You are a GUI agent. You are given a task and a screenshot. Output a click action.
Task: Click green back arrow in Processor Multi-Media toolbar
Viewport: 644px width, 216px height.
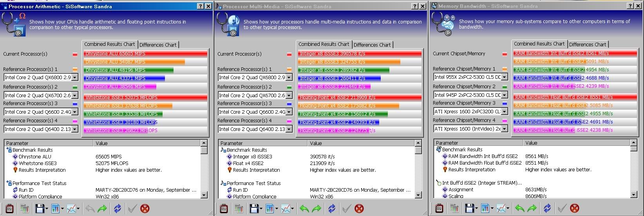click(304, 209)
